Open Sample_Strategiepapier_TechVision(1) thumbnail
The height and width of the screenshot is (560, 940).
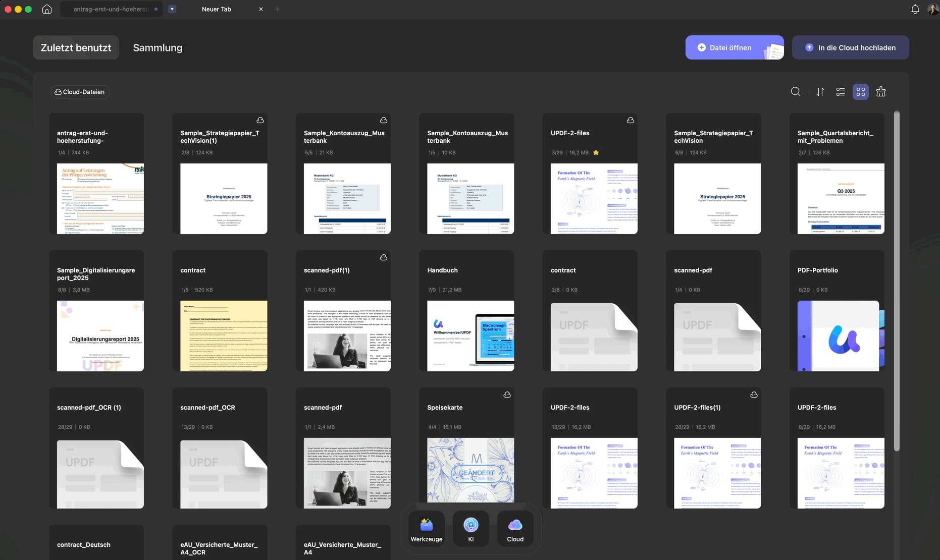pos(224,199)
